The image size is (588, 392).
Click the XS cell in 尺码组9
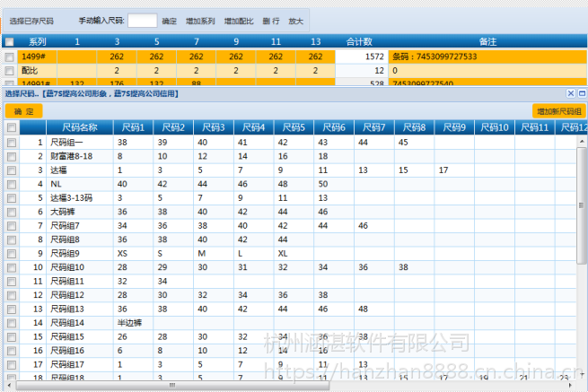click(x=133, y=253)
